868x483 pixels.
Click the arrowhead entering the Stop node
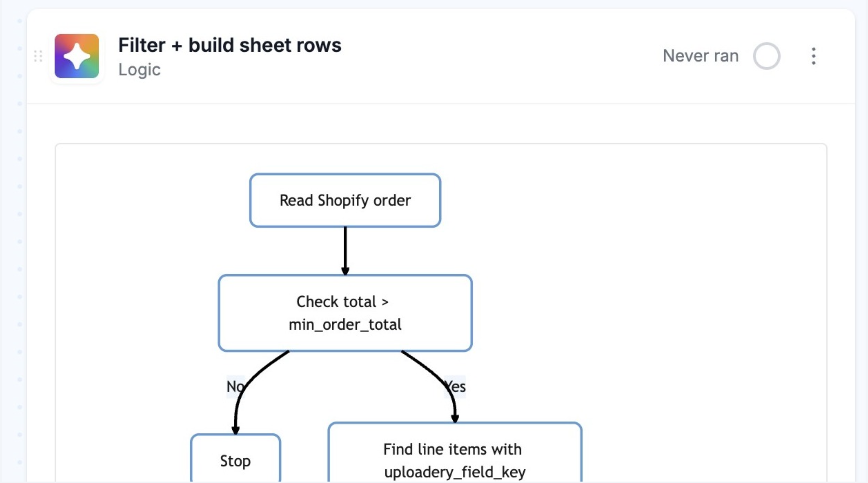(235, 430)
